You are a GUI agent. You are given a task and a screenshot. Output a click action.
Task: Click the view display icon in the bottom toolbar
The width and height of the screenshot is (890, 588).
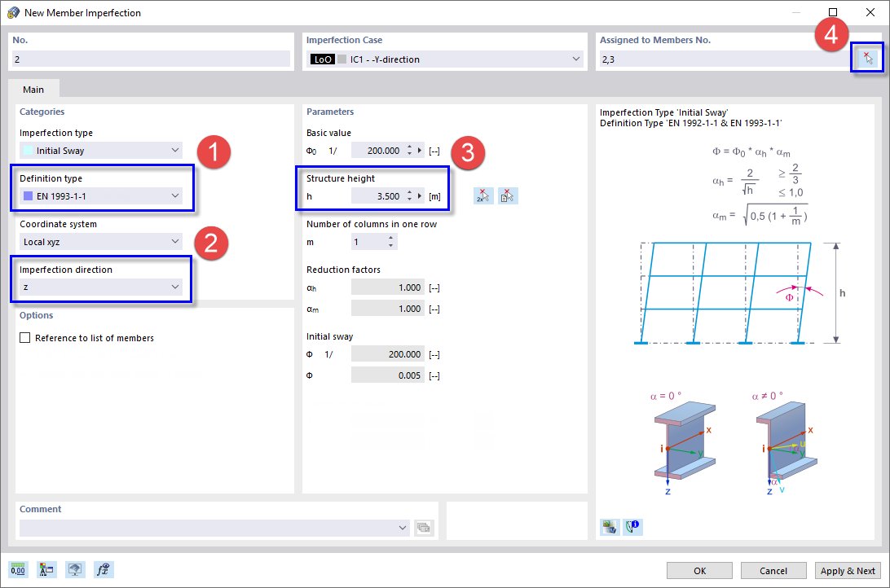[75, 570]
